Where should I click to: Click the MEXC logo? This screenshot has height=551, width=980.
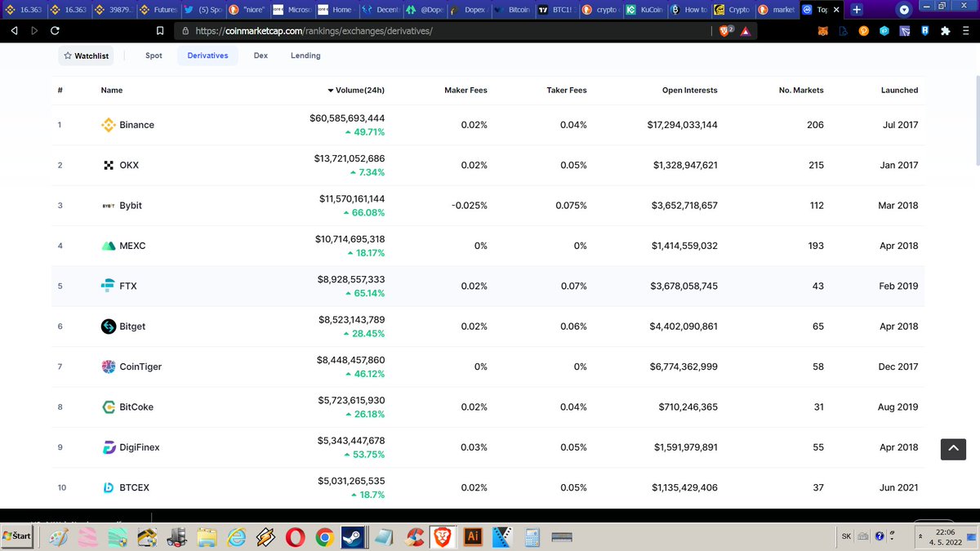pyautogui.click(x=108, y=246)
